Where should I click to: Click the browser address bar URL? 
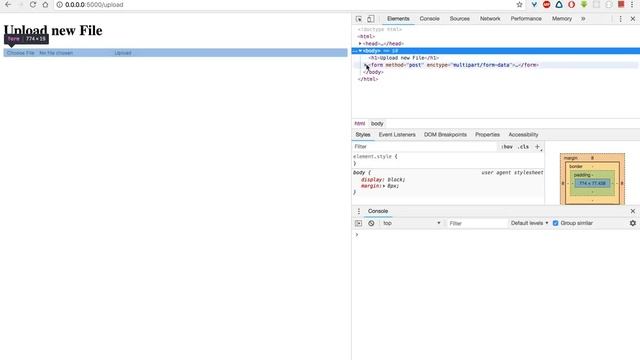point(94,4)
